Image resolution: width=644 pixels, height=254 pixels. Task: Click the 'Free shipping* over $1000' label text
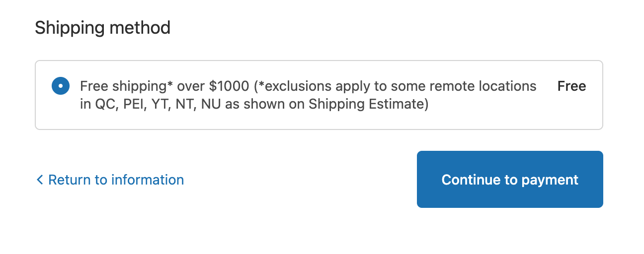pyautogui.click(x=164, y=86)
